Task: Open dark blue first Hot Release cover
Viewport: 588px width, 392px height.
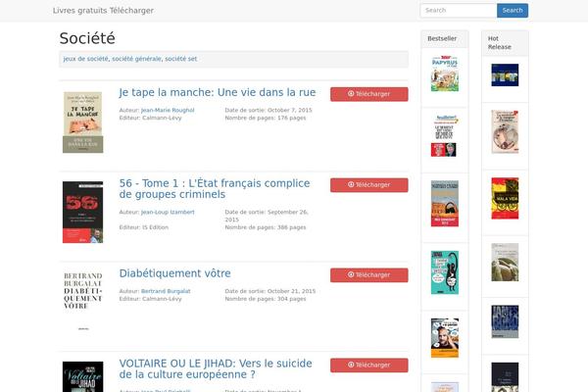Action: tap(505, 75)
